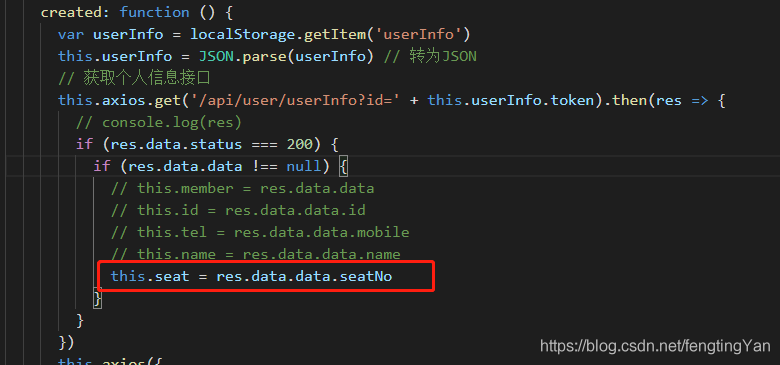This screenshot has height=365, width=780.
Task: Click the line 'this.userInfo = JSON.parse(userInfo)'
Action: click(x=216, y=56)
